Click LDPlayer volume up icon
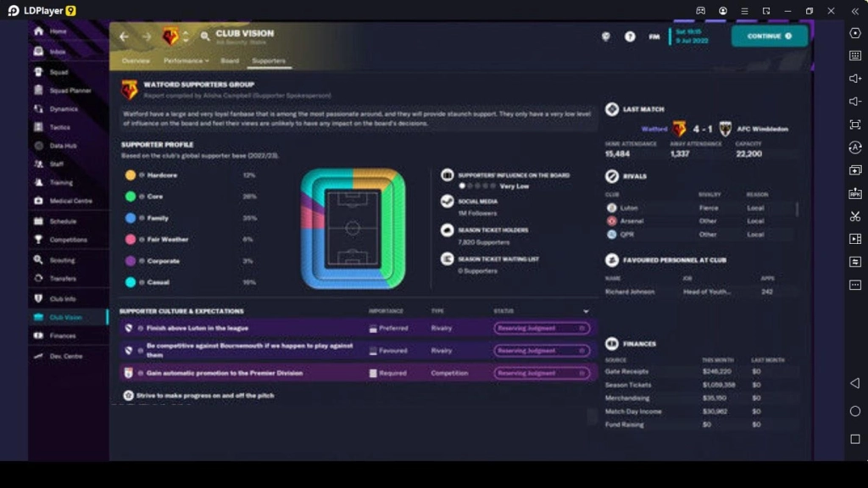Image resolution: width=868 pixels, height=488 pixels. point(855,79)
